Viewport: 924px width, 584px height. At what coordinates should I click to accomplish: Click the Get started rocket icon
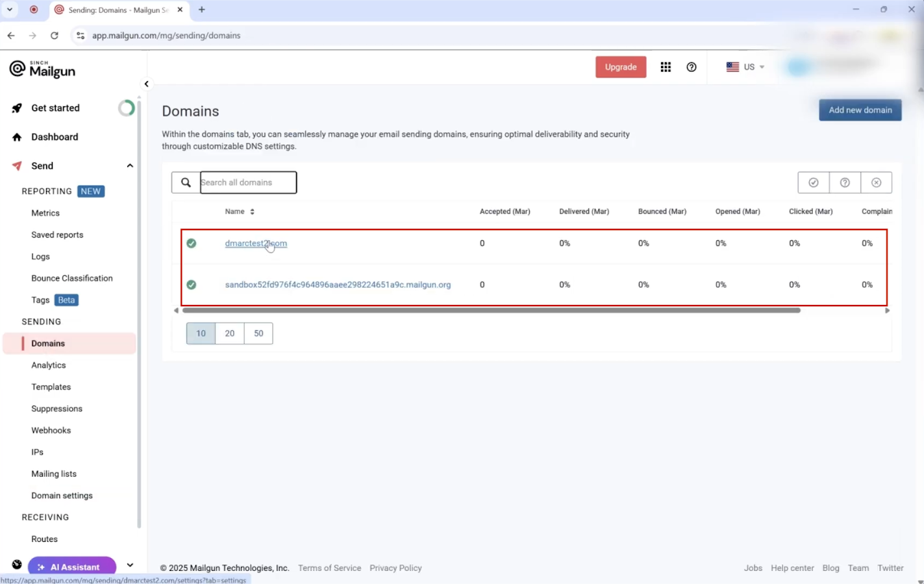click(17, 108)
